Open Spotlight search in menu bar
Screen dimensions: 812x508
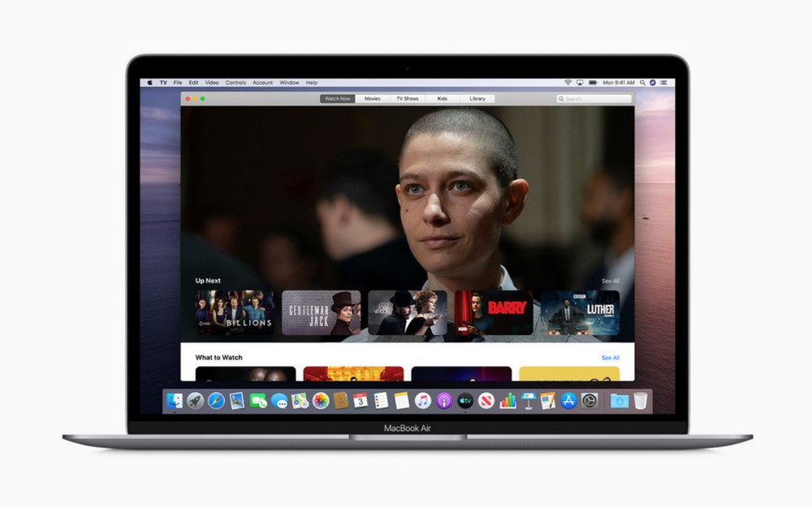pos(642,83)
